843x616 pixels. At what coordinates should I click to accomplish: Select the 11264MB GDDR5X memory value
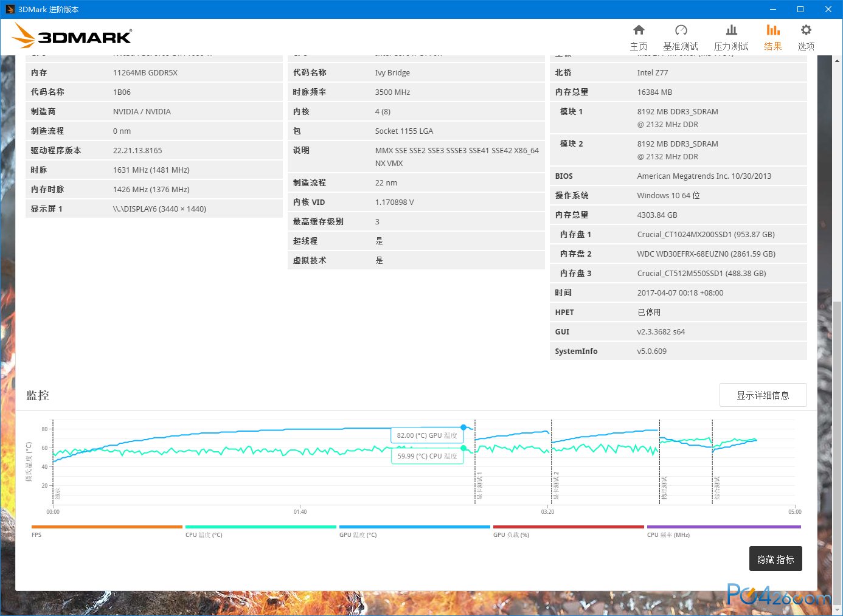point(145,73)
